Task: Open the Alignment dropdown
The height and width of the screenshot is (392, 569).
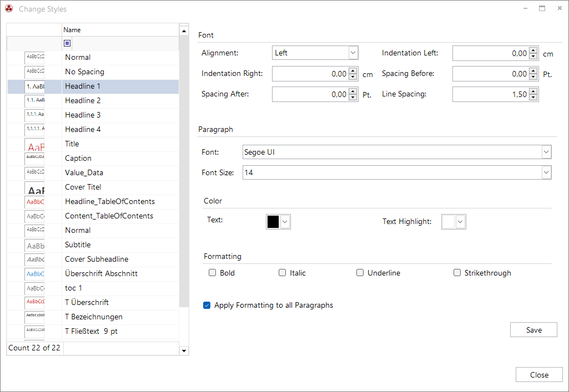Action: tap(353, 53)
